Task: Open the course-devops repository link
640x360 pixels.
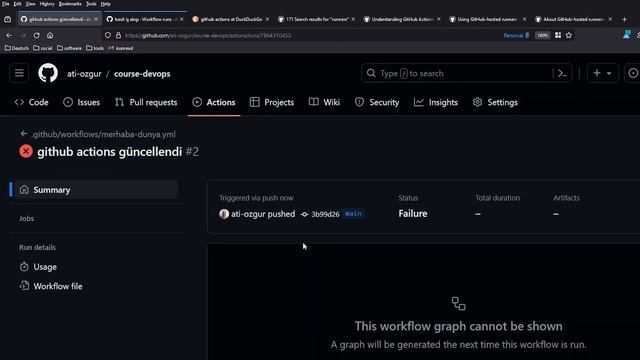Action: coord(142,74)
